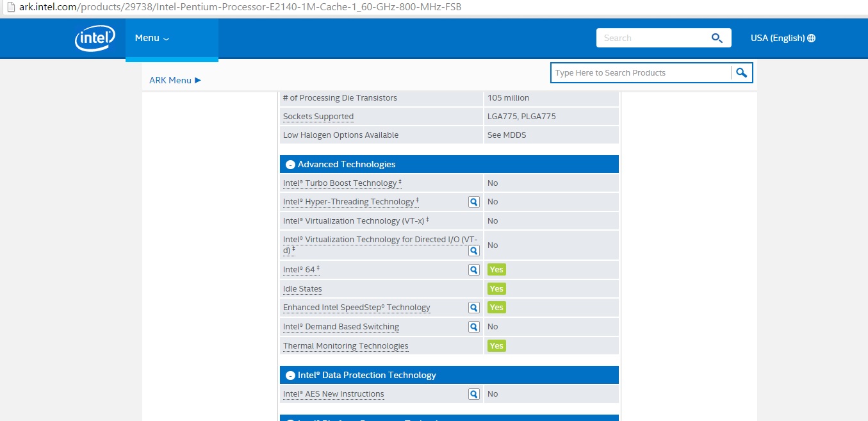The height and width of the screenshot is (421, 868).
Task: Open Thermal Monitoring Technologies link
Action: [x=346, y=346]
